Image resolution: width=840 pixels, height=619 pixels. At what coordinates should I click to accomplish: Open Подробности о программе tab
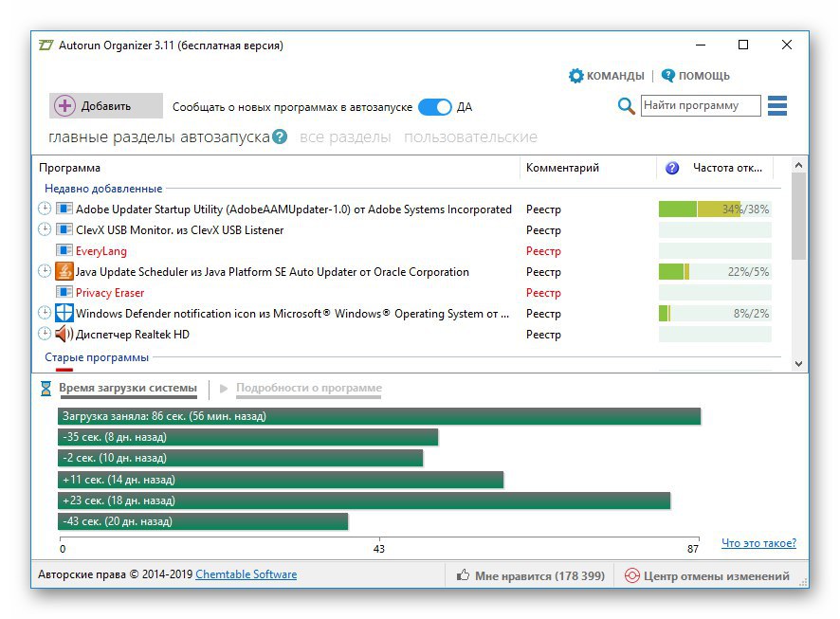click(x=309, y=389)
